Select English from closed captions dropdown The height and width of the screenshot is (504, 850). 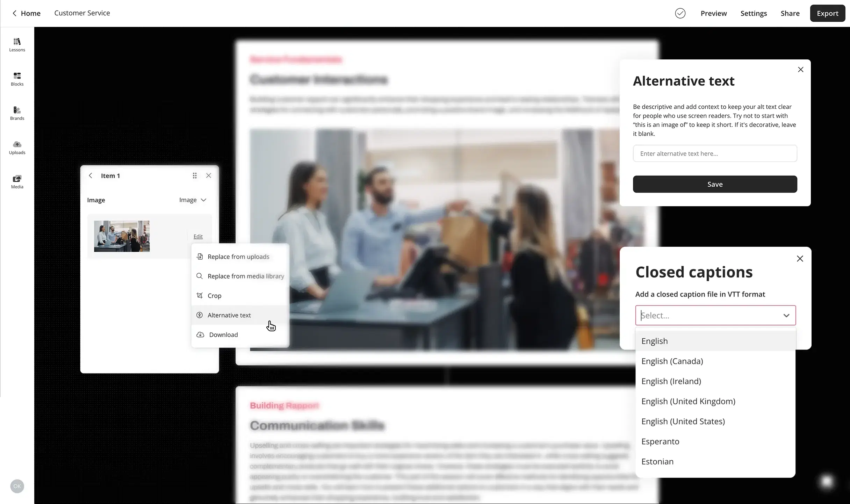(x=654, y=341)
